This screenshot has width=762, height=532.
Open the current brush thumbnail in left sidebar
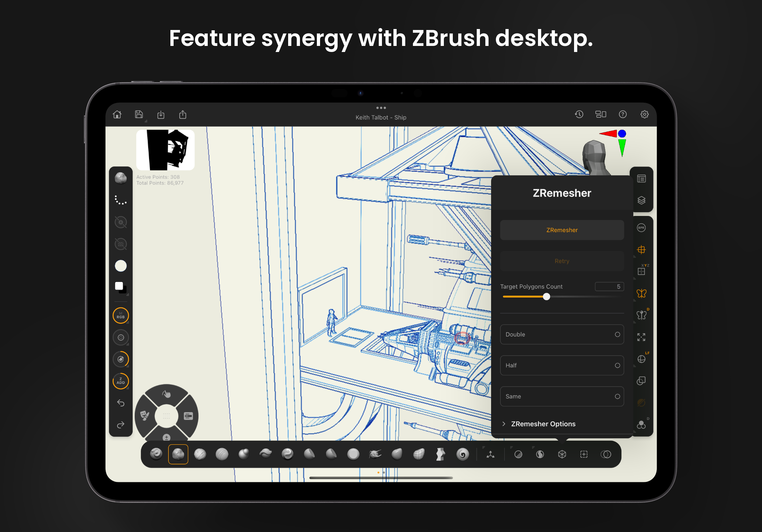(x=121, y=178)
